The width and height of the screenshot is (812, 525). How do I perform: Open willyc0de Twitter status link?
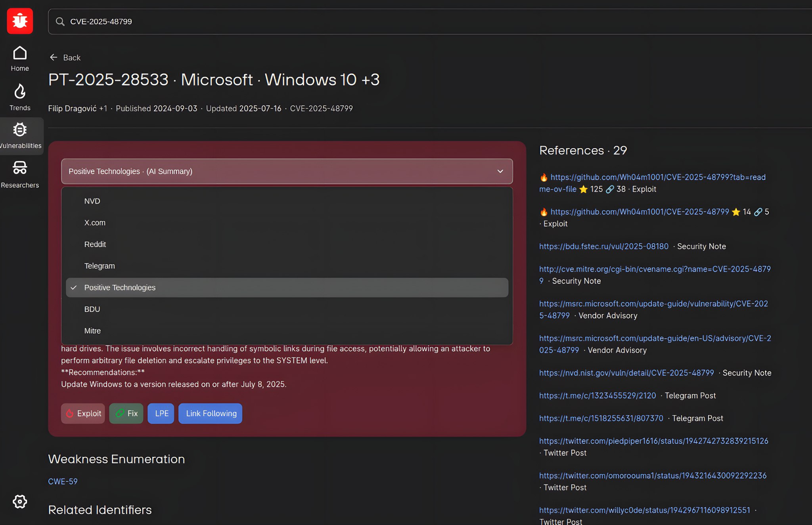[645, 510]
